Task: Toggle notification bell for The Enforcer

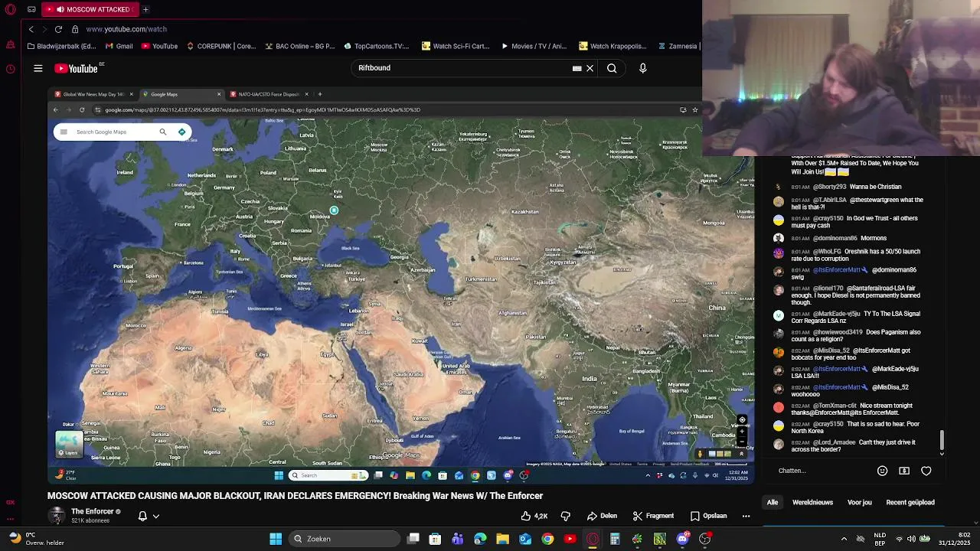Action: [142, 516]
